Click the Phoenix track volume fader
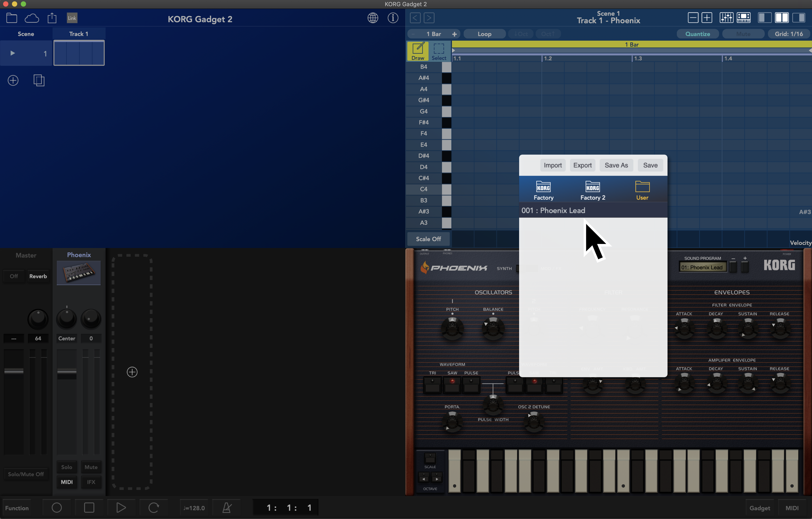The width and height of the screenshot is (812, 519). (67, 371)
